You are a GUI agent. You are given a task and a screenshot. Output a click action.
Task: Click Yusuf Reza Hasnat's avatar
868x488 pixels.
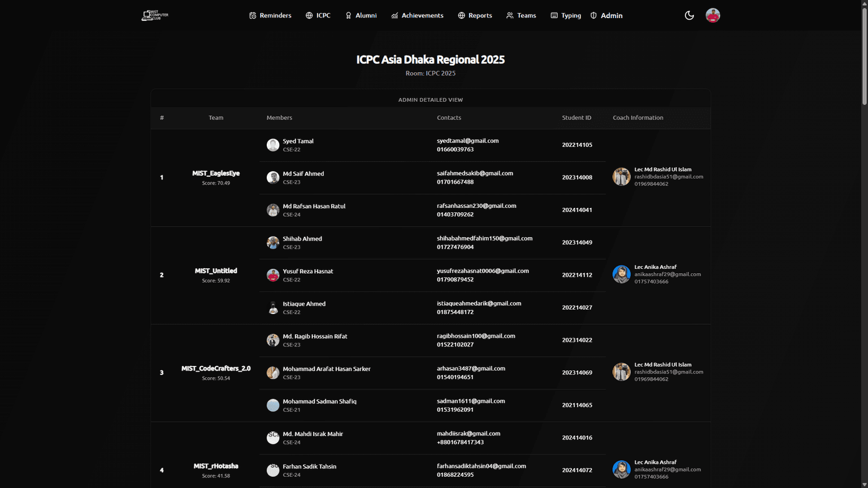(x=273, y=275)
